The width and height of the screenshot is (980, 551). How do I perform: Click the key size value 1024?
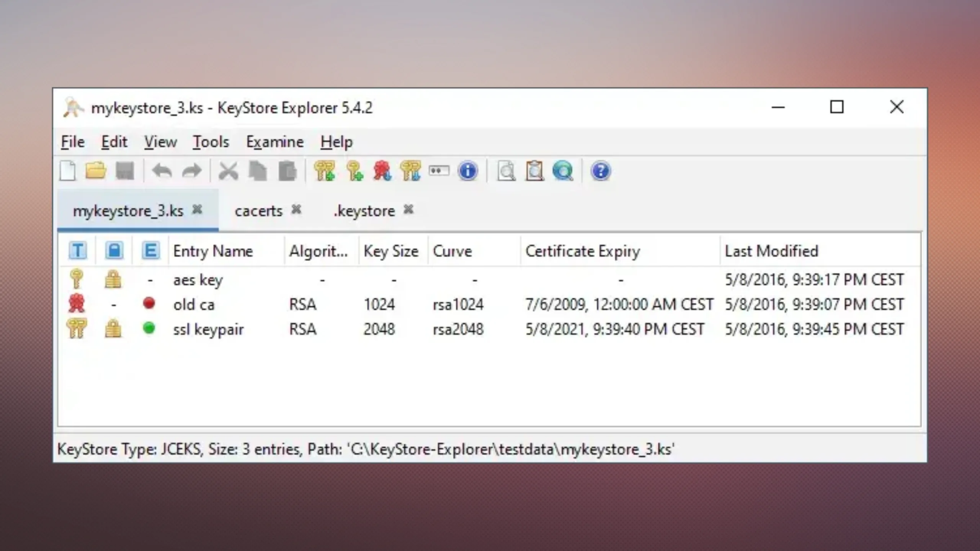tap(379, 305)
